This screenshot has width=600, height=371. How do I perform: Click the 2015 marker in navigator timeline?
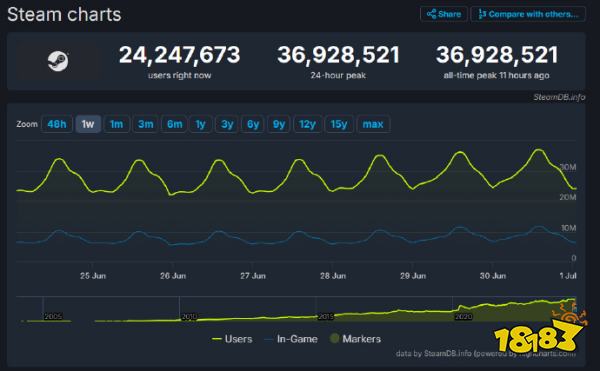point(326,317)
